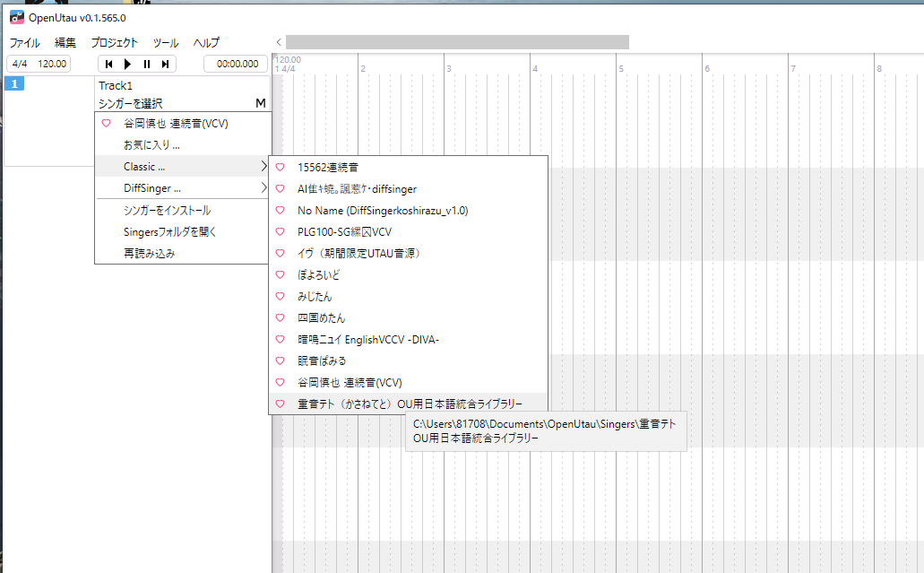Jump to project start with rewind icon

[108, 64]
